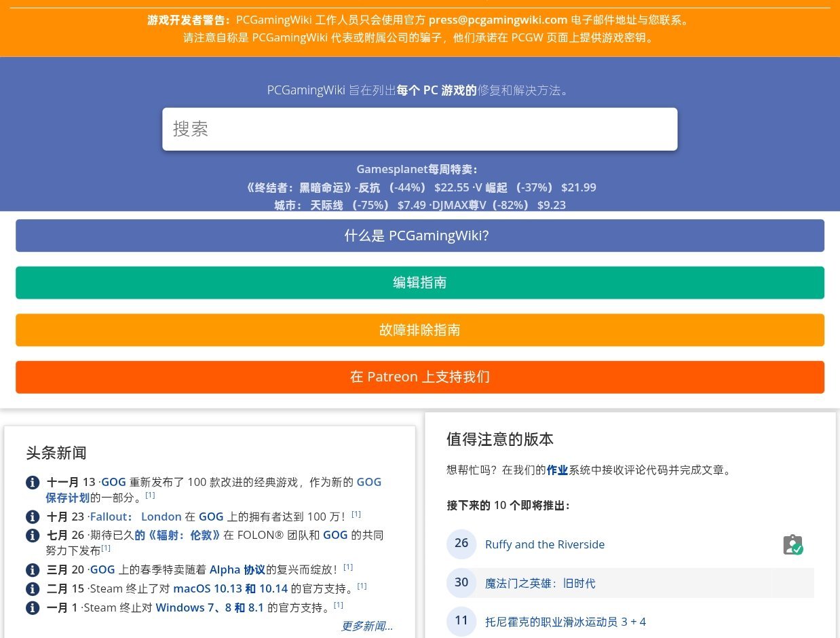840x638 pixels.
Task: Click the info icon beside 七月 26 news
Action: click(33, 536)
